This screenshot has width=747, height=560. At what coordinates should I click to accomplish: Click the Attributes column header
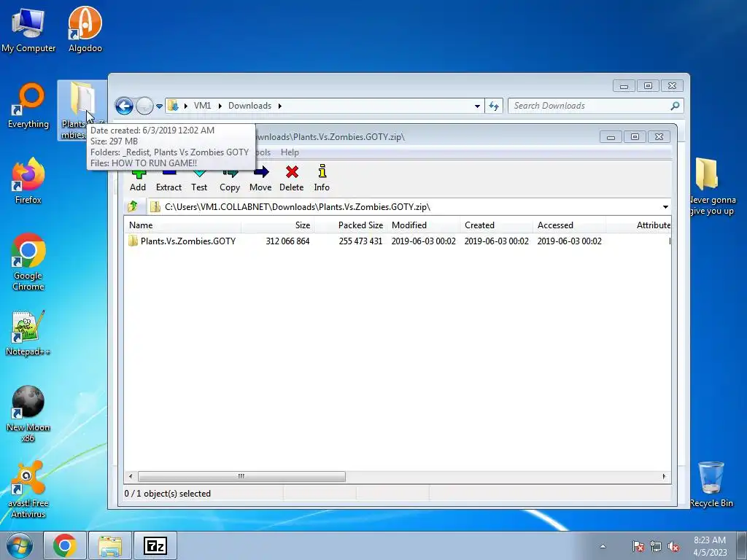pos(638,225)
